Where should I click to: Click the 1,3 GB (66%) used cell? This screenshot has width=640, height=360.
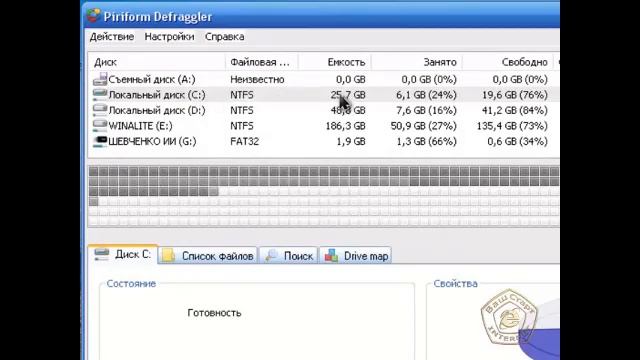427,141
